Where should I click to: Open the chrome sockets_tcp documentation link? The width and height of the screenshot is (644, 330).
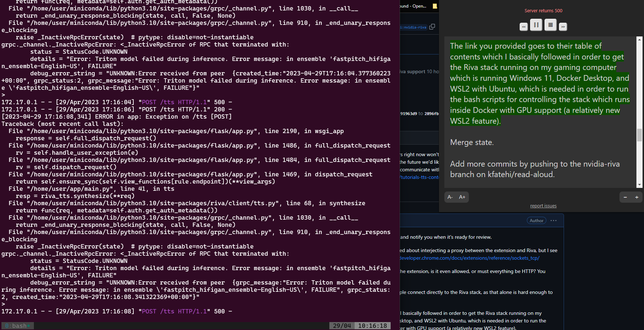tap(468, 258)
